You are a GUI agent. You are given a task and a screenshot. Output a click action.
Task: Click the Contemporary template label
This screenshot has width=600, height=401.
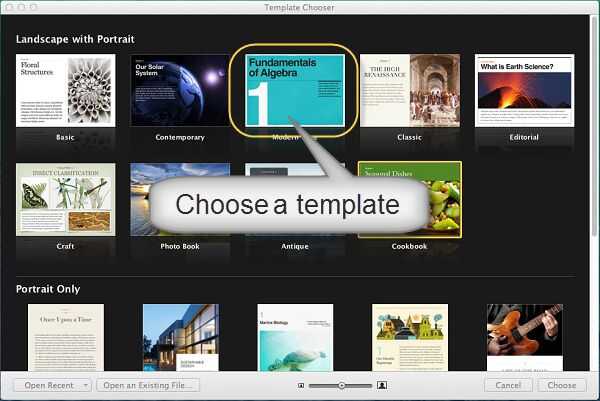pyautogui.click(x=180, y=137)
